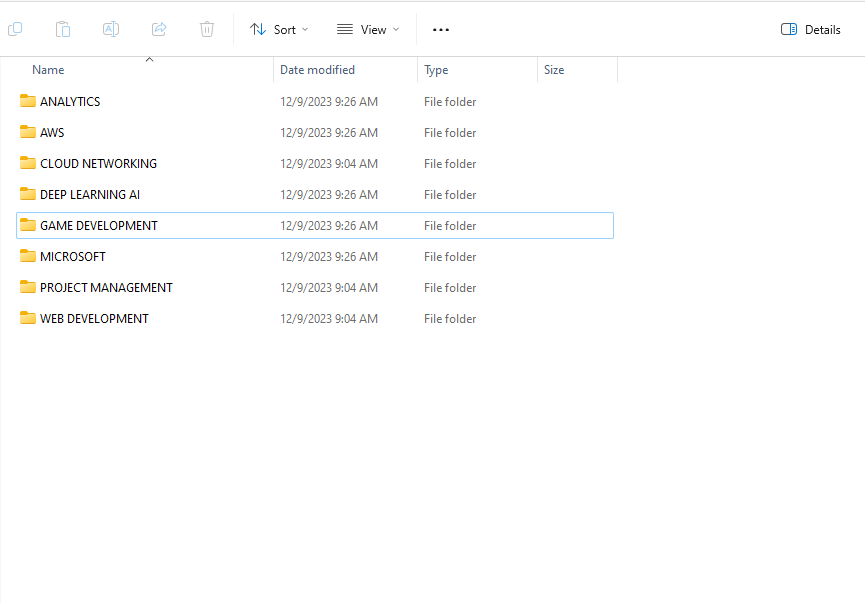Click the File folder type of AWS
This screenshot has height=604, width=865.
click(x=450, y=132)
